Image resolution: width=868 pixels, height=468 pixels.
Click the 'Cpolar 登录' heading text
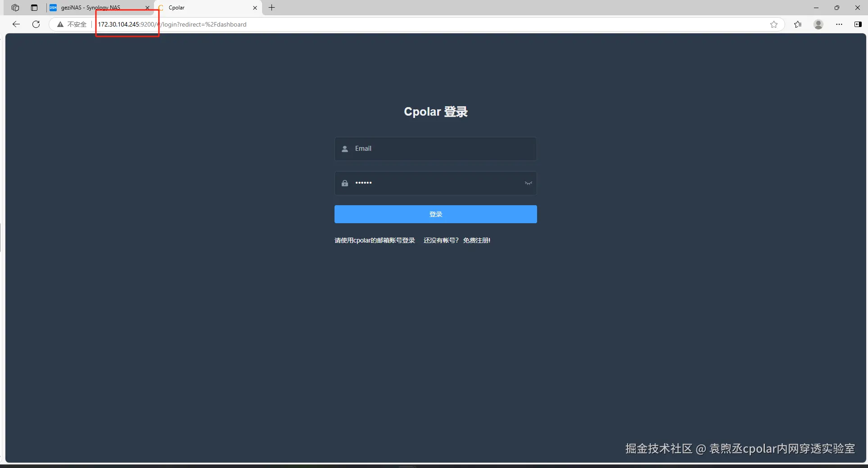pos(436,112)
